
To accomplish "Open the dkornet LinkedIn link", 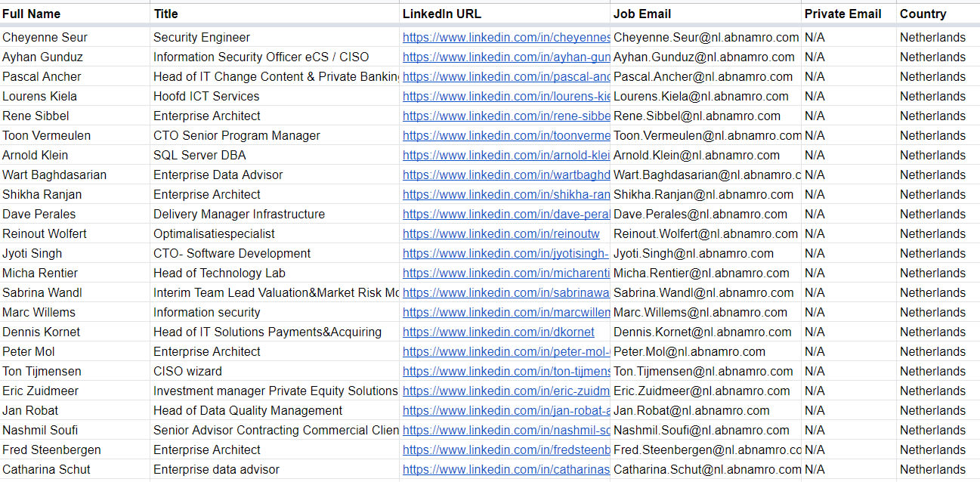I will 499,332.
